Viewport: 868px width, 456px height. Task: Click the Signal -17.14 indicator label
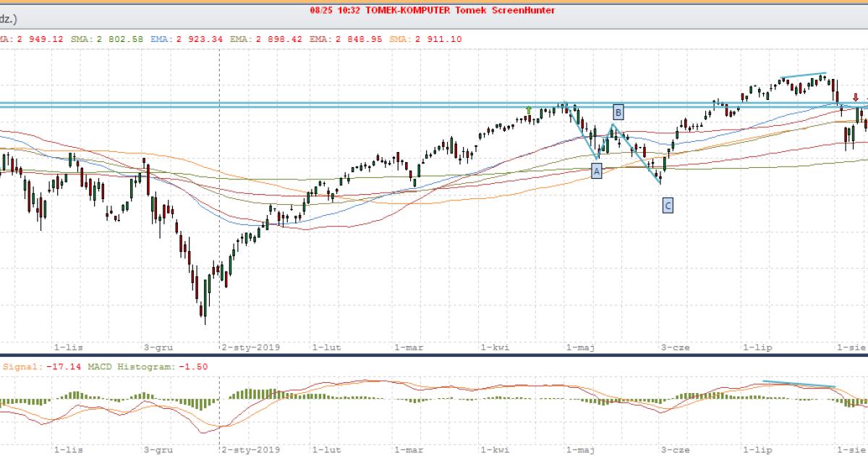click(35, 367)
